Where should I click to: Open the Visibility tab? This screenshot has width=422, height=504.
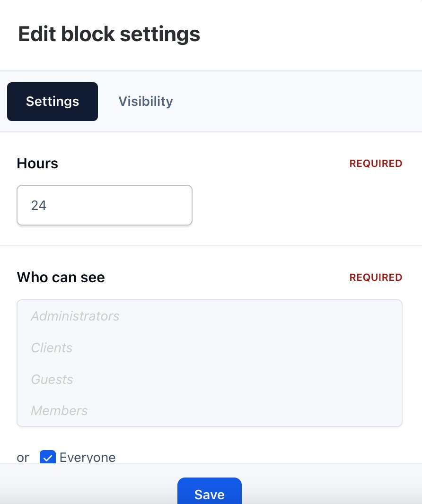click(145, 102)
